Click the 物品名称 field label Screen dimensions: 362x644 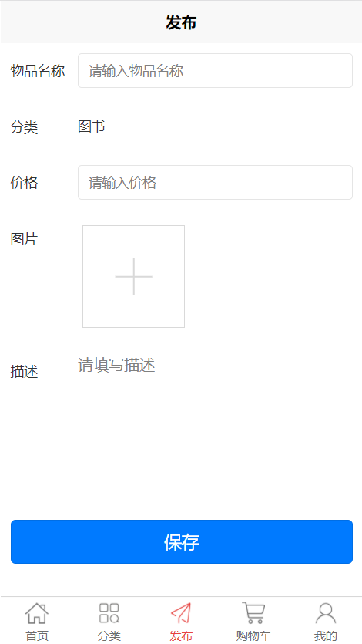[x=38, y=71]
